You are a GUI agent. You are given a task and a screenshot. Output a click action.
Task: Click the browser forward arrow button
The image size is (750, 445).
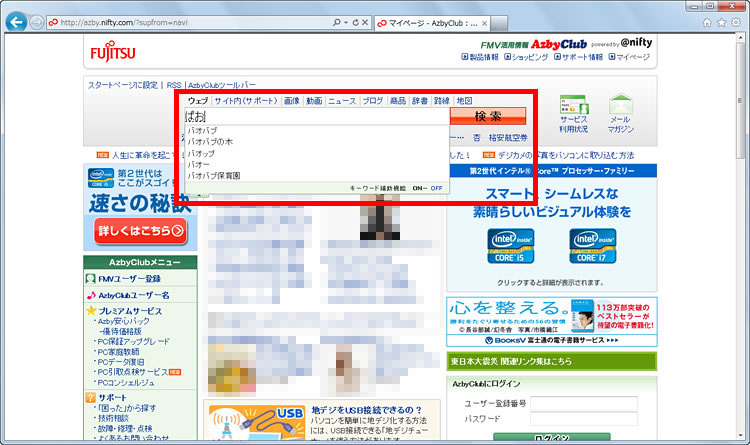tap(36, 22)
